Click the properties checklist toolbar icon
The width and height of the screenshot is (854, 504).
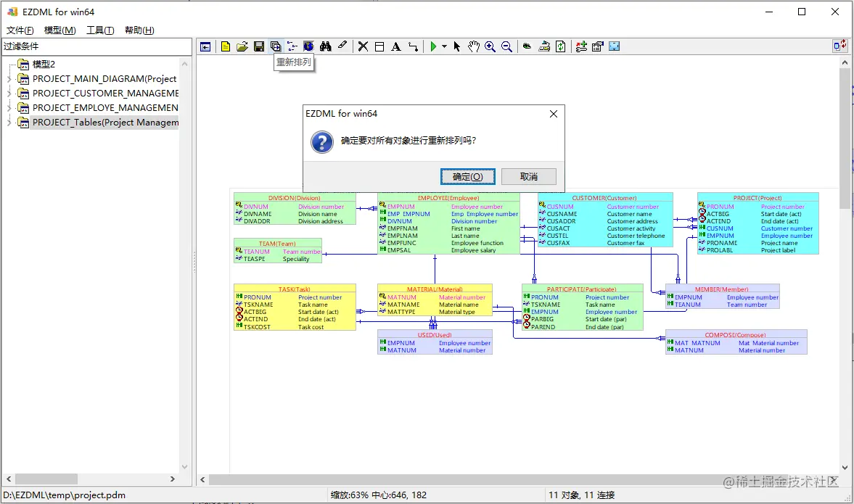click(597, 47)
